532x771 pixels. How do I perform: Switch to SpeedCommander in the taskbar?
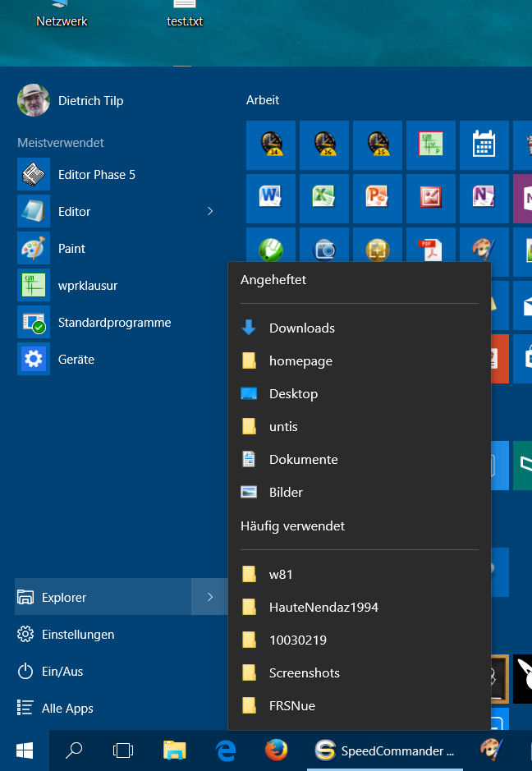coord(384,750)
